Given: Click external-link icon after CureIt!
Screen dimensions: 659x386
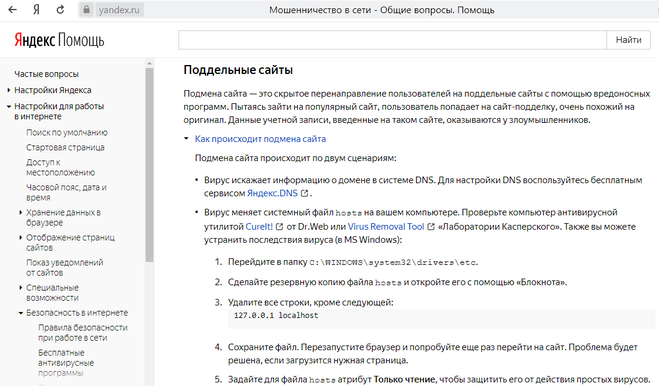Looking at the screenshot, I should (x=279, y=227).
